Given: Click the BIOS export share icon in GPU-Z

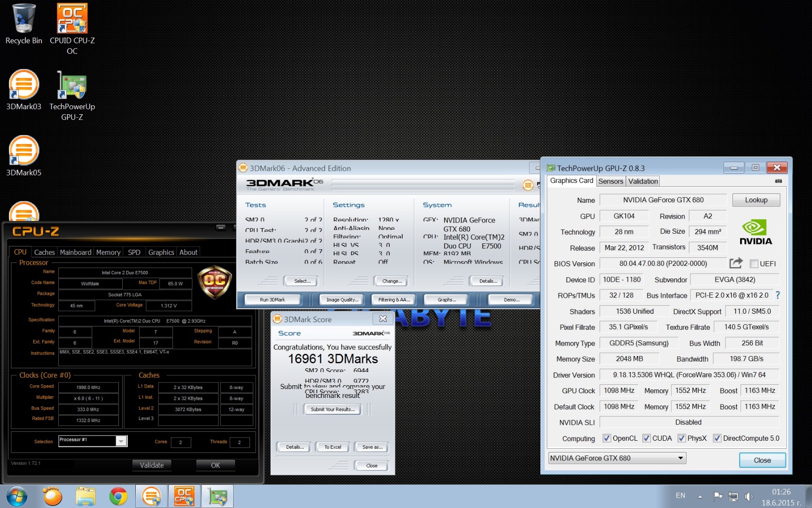Looking at the screenshot, I should (736, 263).
